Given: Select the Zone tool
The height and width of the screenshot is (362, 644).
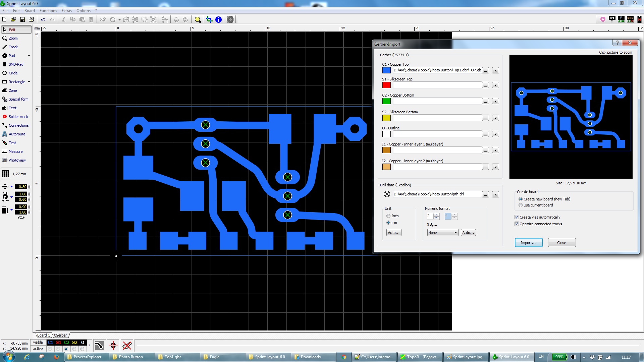Looking at the screenshot, I should [x=13, y=90].
